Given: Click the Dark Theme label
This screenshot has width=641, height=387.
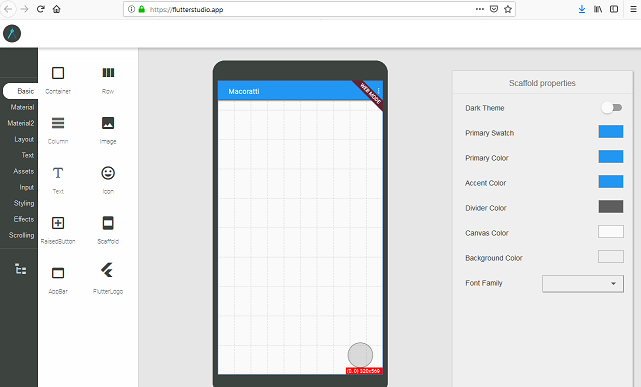Looking at the screenshot, I should (484, 108).
